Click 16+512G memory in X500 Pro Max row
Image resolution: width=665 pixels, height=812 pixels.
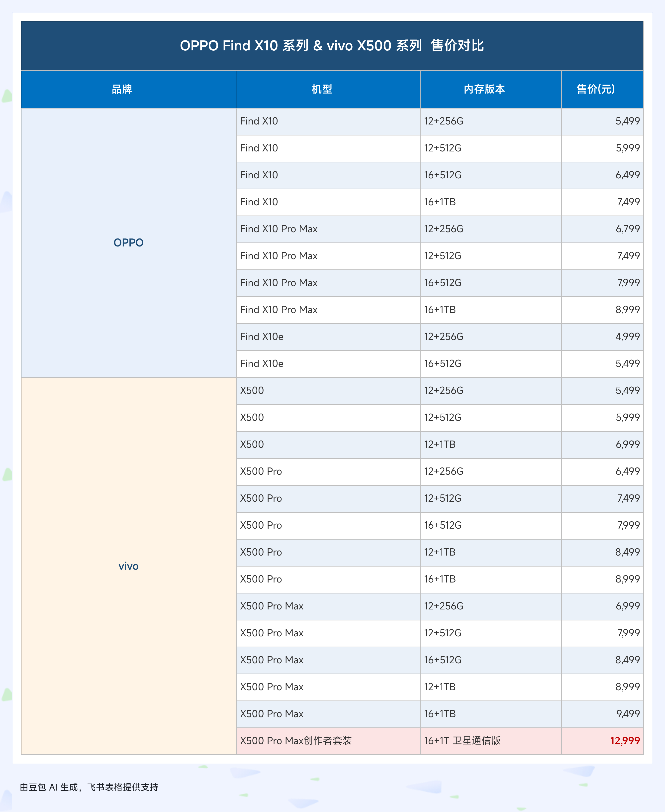491,660
